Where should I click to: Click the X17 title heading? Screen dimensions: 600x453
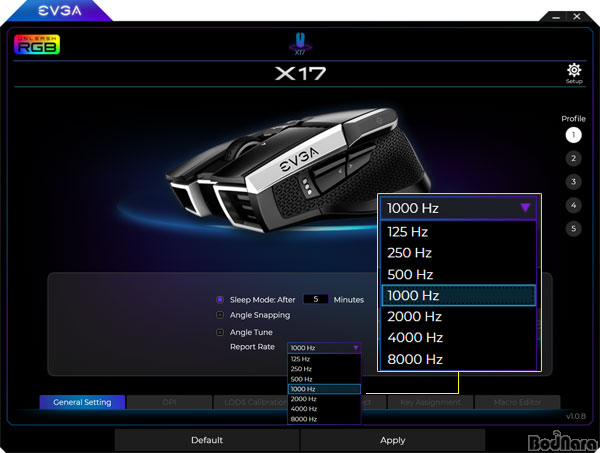pos(300,73)
